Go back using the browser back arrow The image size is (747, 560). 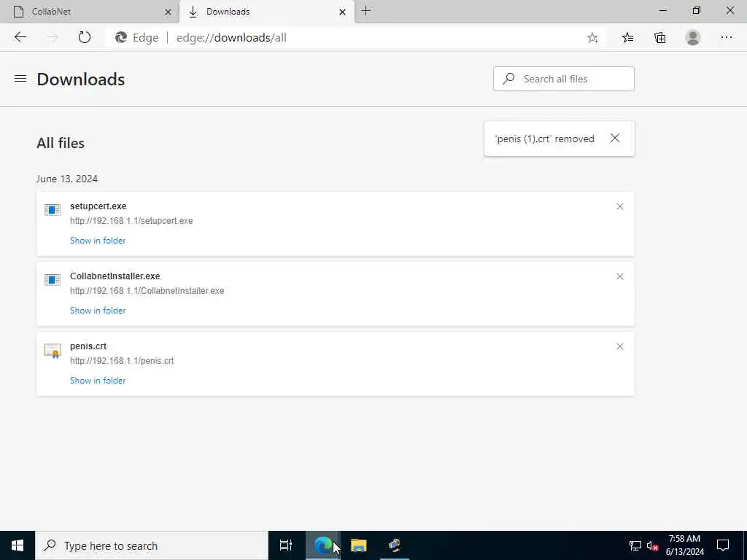tap(20, 37)
